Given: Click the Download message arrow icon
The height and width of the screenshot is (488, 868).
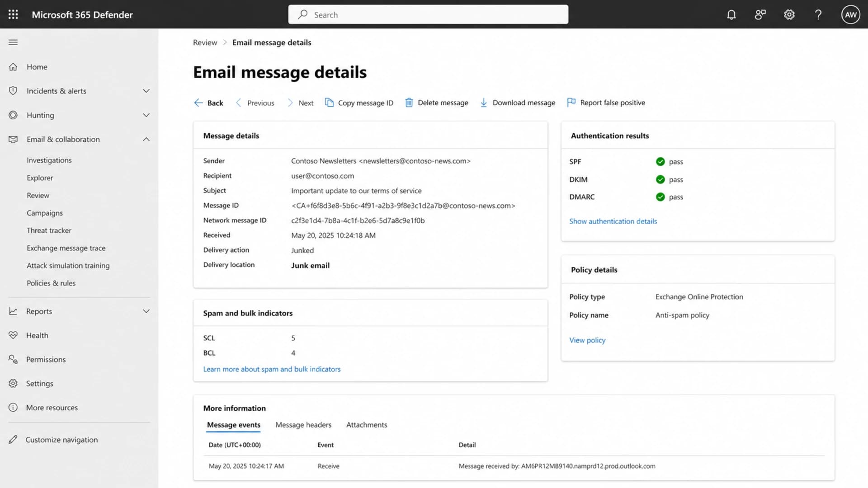Looking at the screenshot, I should [483, 103].
